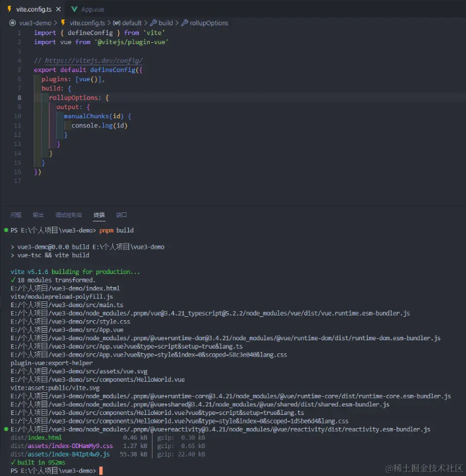Click 'src/components/HelloWorld.vue' terminal line
Screen dimensions: 466x476
(98, 379)
